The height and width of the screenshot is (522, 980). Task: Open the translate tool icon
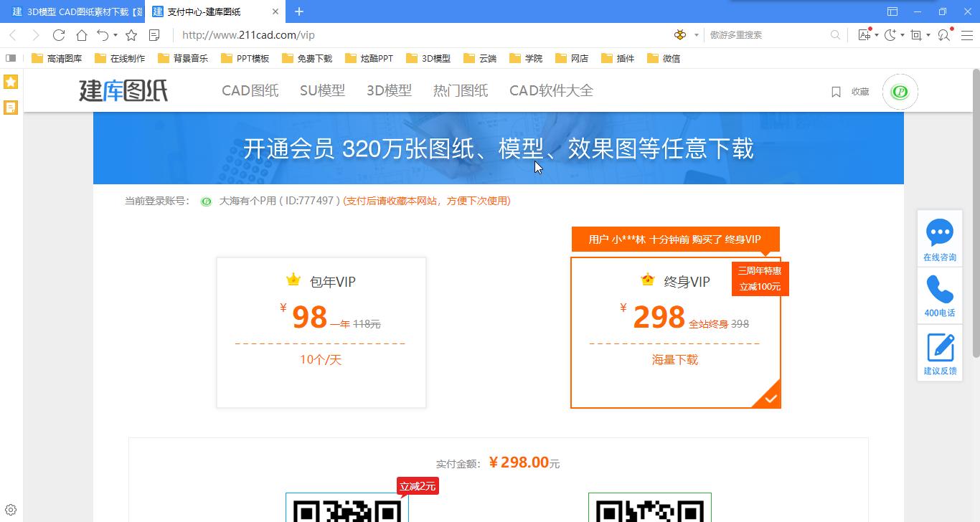864,34
